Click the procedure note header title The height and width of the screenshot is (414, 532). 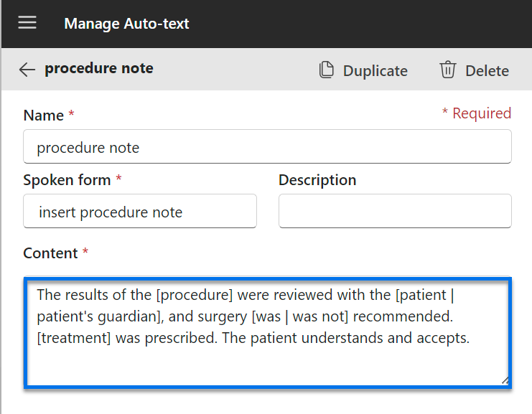(x=99, y=69)
